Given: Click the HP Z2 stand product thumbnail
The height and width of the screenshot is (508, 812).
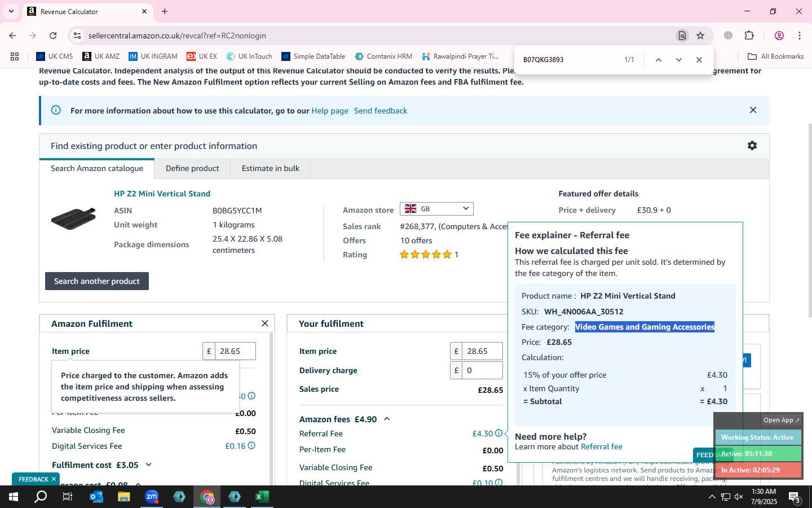Looking at the screenshot, I should (x=73, y=219).
